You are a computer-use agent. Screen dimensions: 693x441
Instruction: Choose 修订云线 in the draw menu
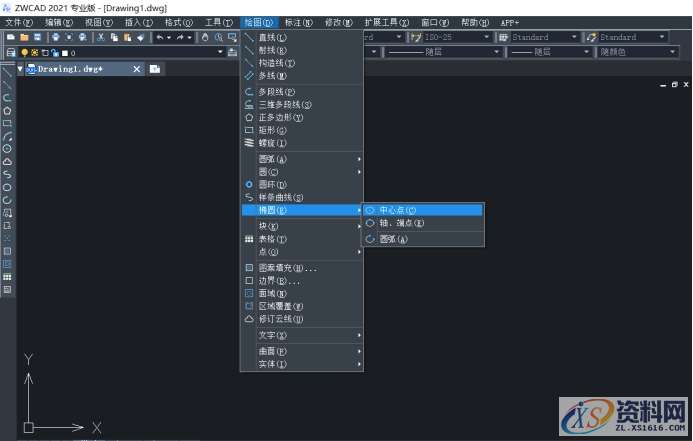tap(302, 319)
